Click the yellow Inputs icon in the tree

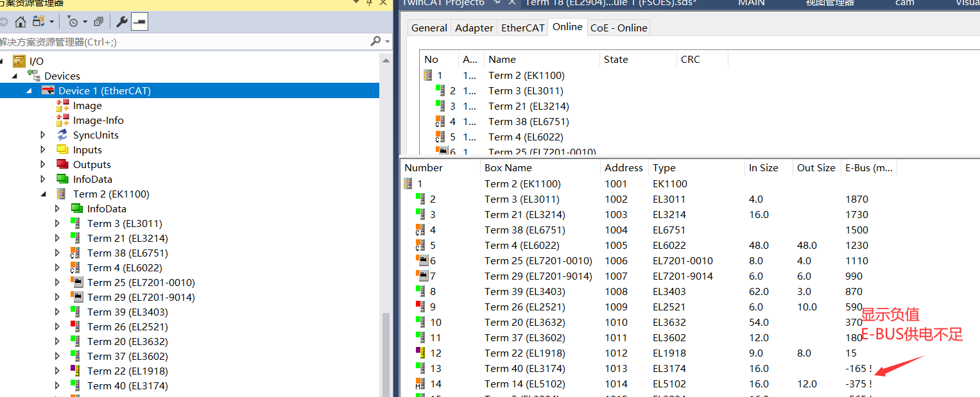62,149
